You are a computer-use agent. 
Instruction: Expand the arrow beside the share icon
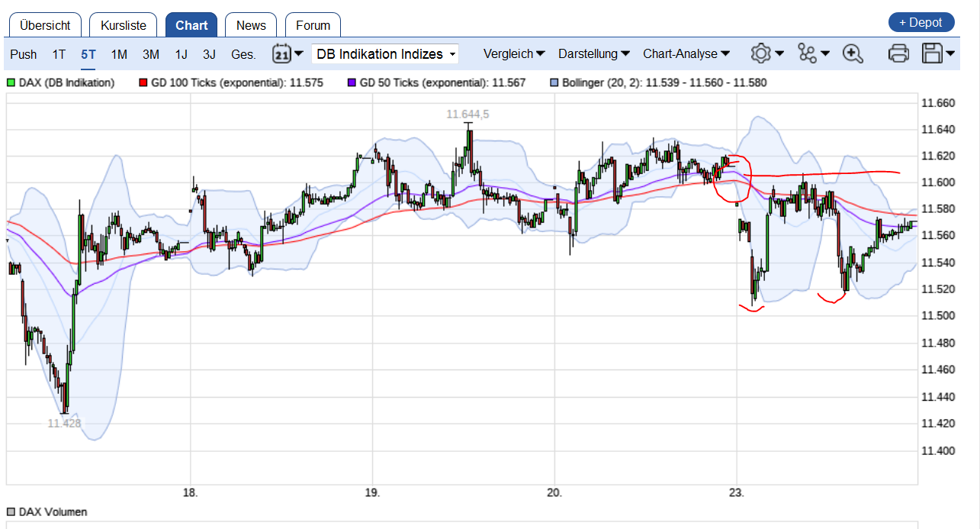point(825,54)
